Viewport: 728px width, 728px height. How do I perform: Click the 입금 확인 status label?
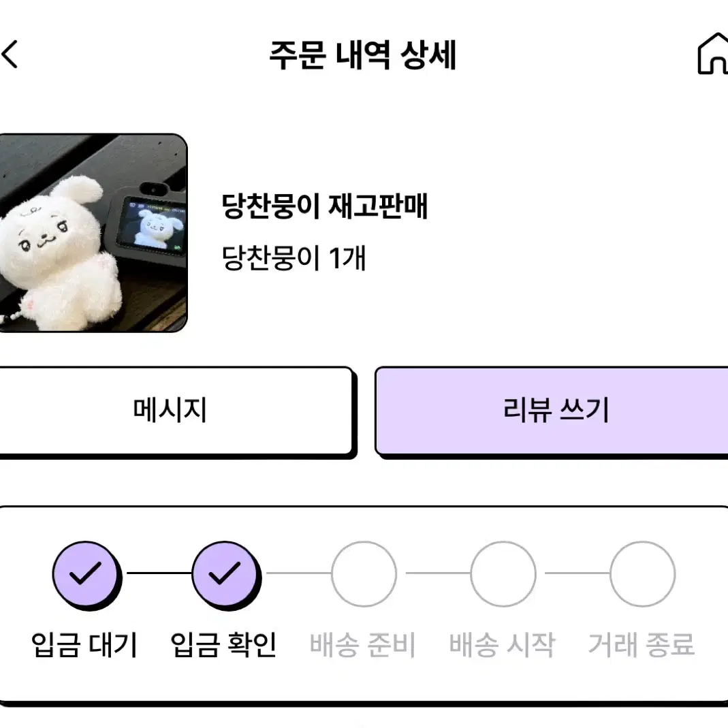pos(224,645)
